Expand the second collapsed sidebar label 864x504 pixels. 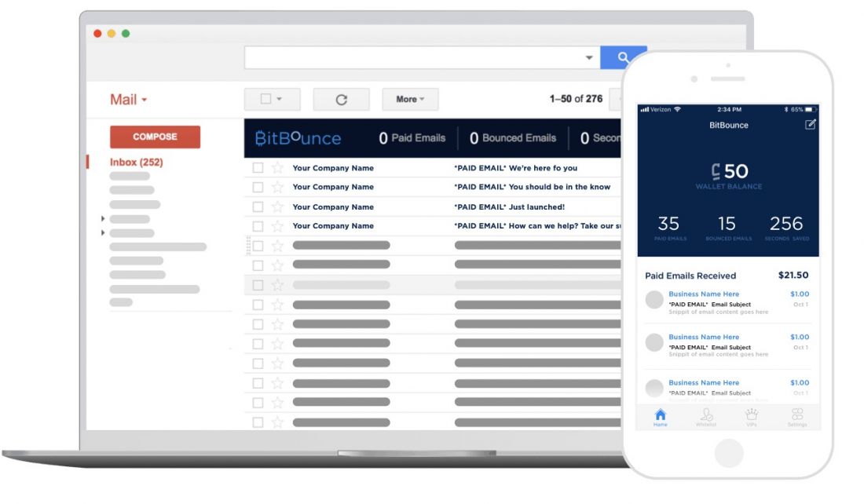[102, 233]
